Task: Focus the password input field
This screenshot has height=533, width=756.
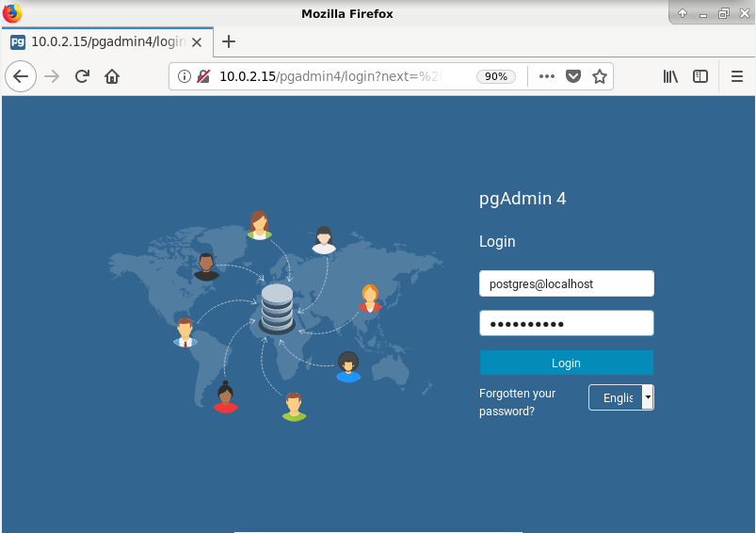Action: 566,323
